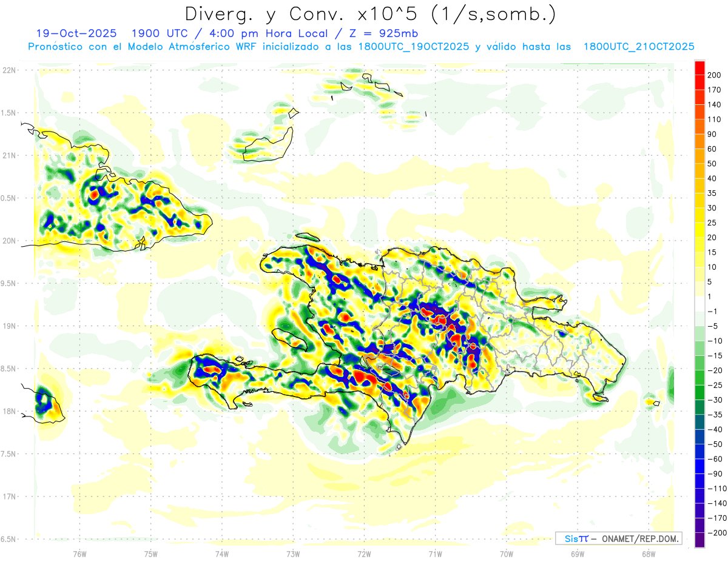
Task: Click the '76W' longitude label
Action: [x=79, y=553]
